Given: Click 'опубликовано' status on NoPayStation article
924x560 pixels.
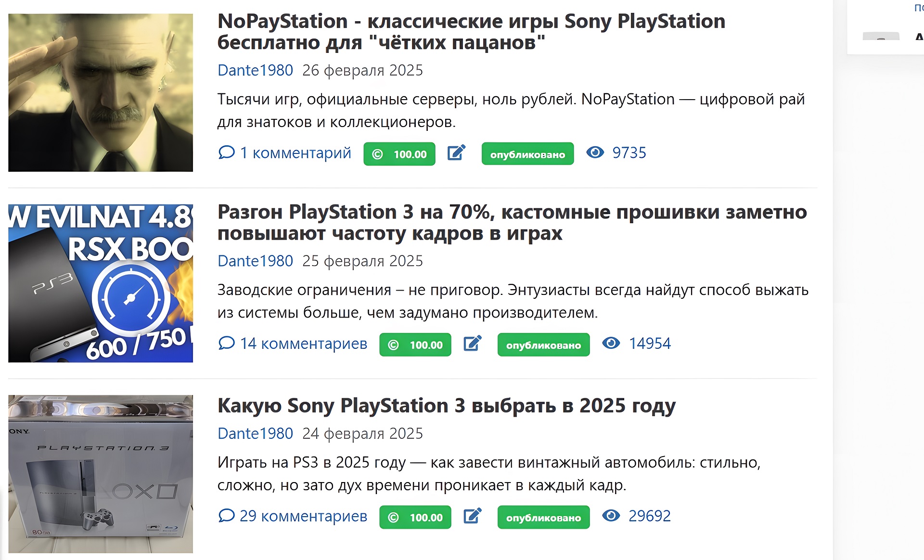Looking at the screenshot, I should pos(527,154).
